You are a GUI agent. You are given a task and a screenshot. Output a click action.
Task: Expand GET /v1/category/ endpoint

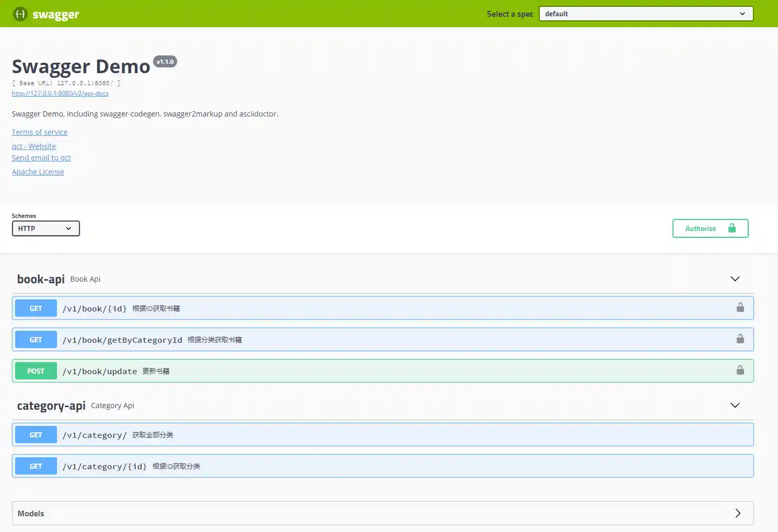(382, 435)
